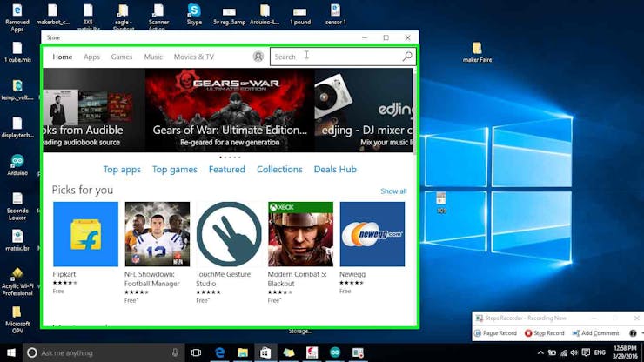Click the taskbar clock showing 12:58 PM
The image size is (644, 362).
(x=626, y=352)
